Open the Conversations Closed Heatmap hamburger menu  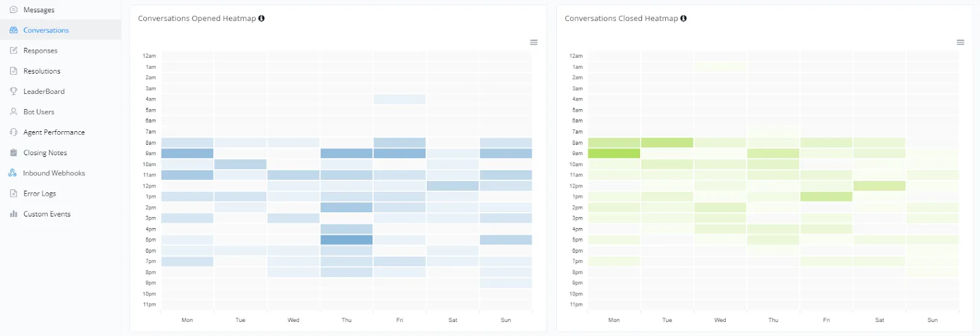(960, 42)
